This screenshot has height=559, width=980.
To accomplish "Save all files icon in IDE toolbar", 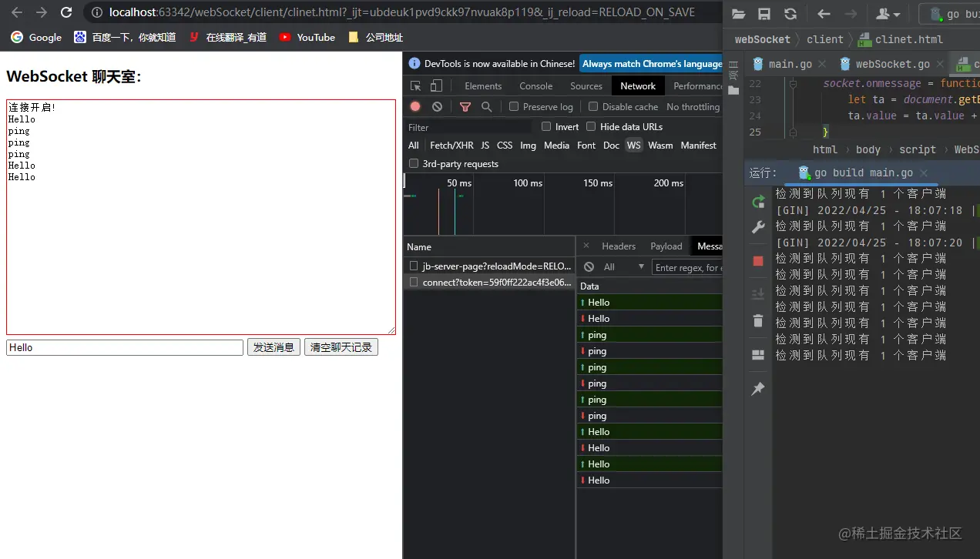I will coord(764,14).
